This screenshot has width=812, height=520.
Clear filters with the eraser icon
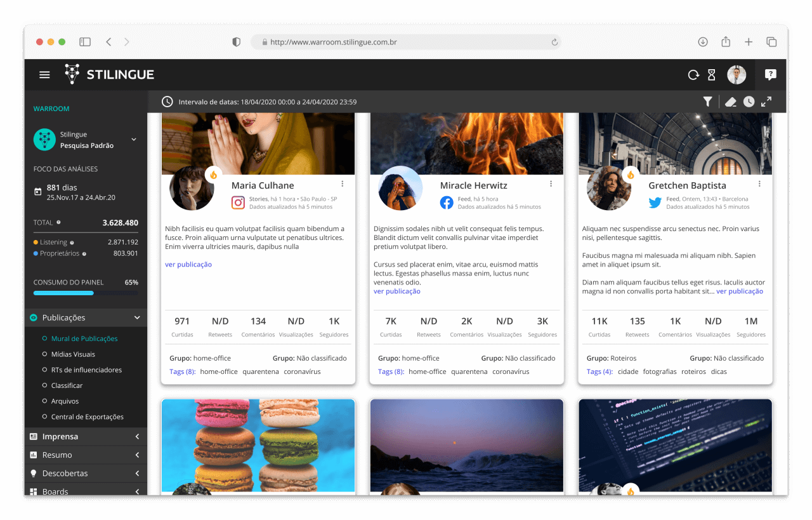730,102
